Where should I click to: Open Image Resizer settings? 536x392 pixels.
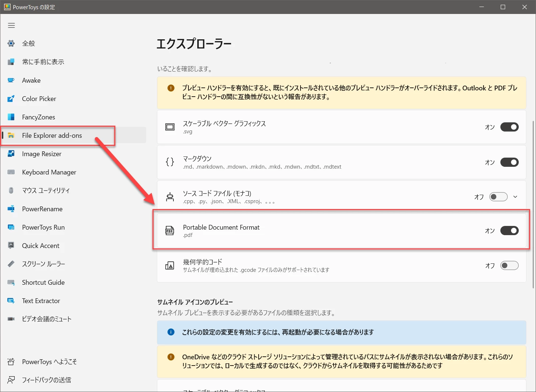(x=73, y=154)
